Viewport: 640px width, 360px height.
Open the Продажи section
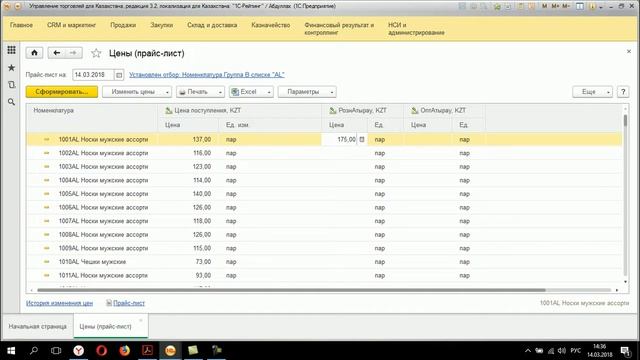pos(123,25)
